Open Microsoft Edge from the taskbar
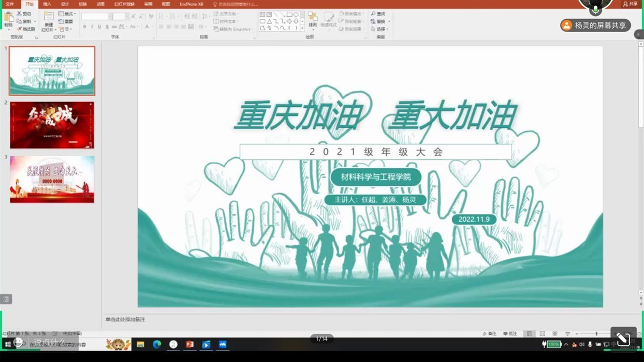644x362 pixels. (x=157, y=344)
